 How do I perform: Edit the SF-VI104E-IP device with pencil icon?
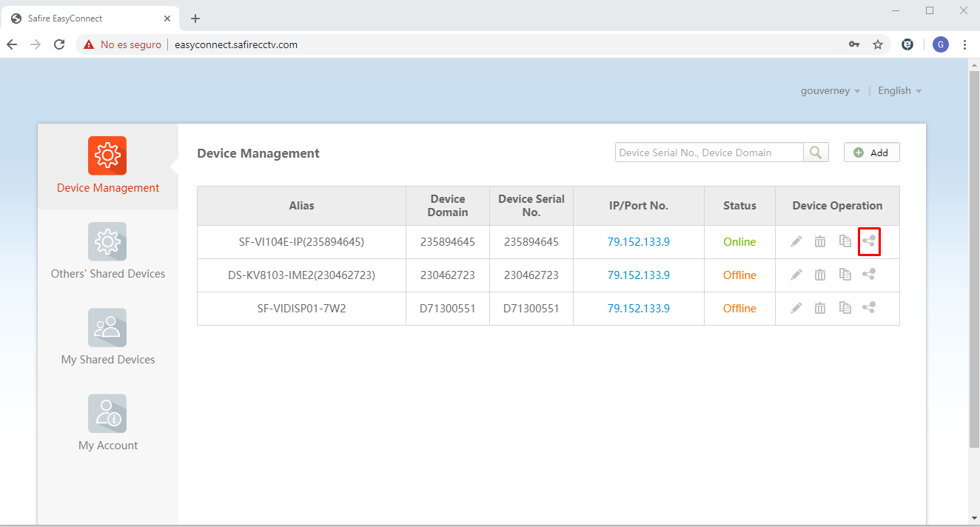pyautogui.click(x=796, y=241)
